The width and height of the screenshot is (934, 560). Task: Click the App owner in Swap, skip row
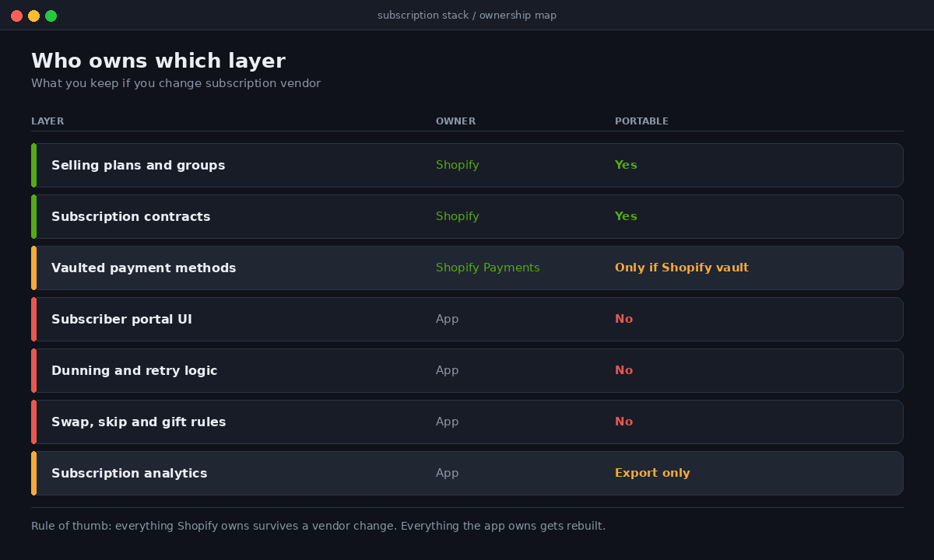coord(447,422)
